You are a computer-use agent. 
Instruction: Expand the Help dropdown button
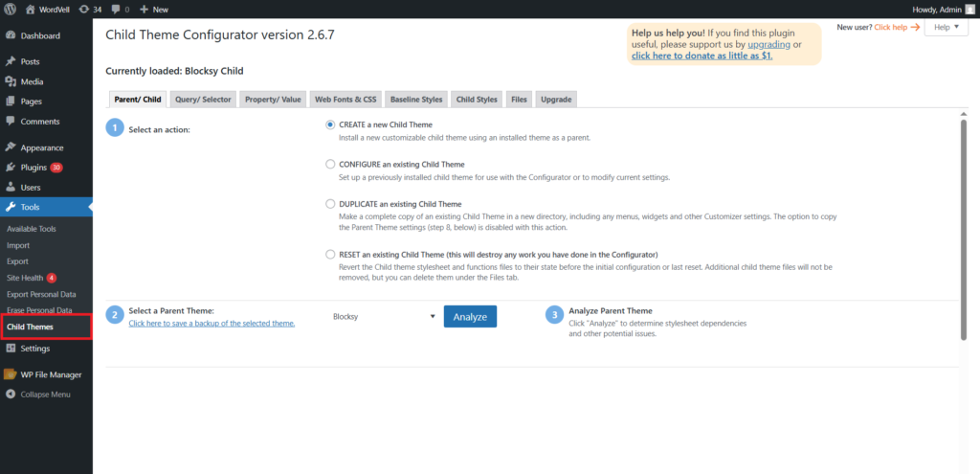(946, 27)
